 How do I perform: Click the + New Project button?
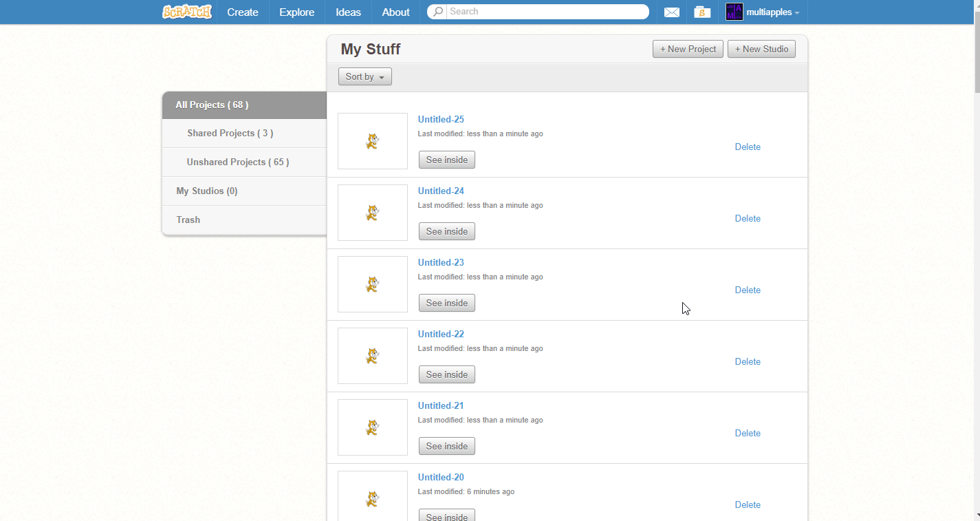coord(688,49)
